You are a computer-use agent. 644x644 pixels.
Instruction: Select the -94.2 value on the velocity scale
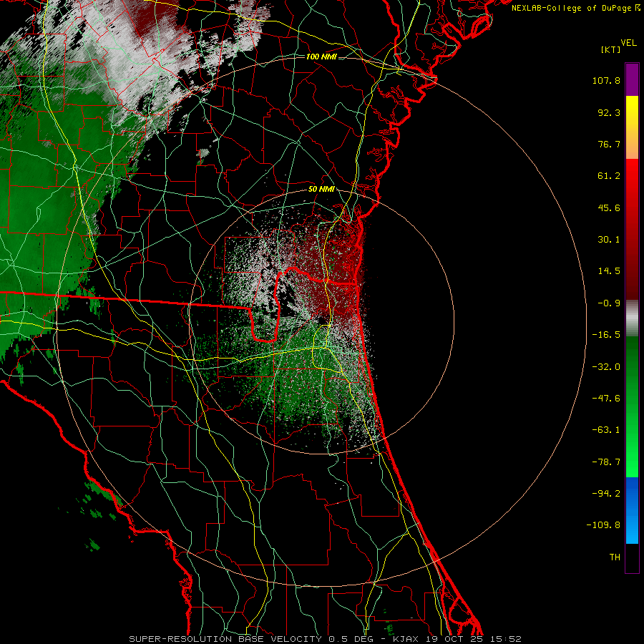click(x=606, y=494)
